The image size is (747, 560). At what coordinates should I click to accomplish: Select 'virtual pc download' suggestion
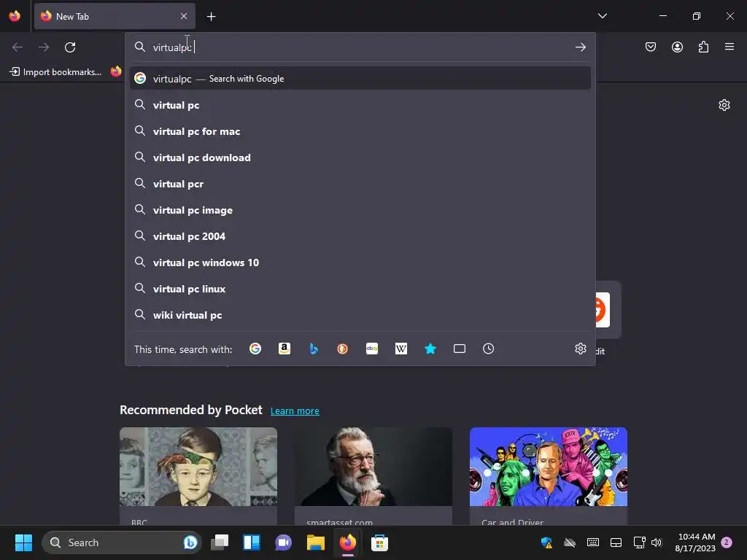coord(360,157)
